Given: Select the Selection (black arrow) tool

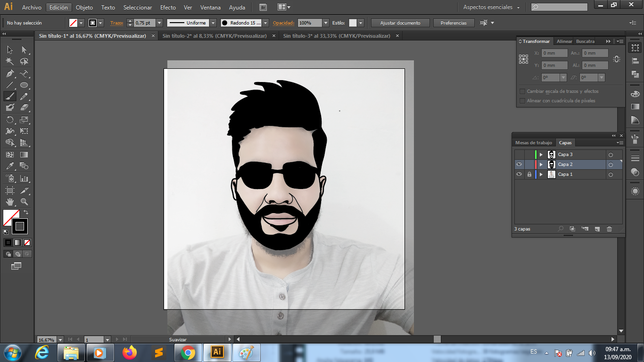Looking at the screenshot, I should tap(10, 50).
